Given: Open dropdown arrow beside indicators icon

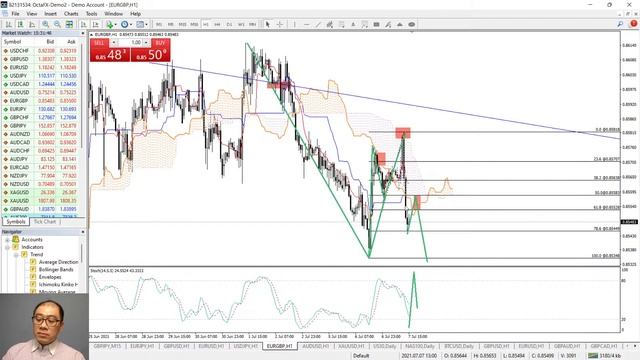Looking at the screenshot, I should pyautogui.click(x=116, y=24).
